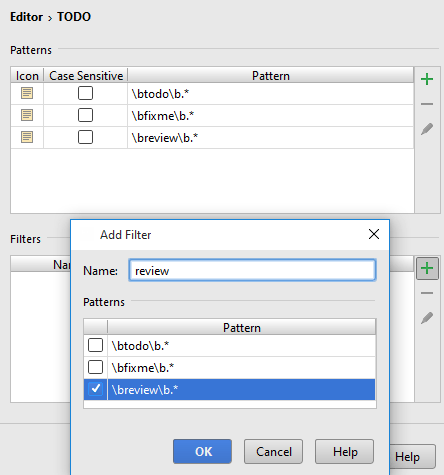Viewport: 444px width, 475px height.
Task: Enable Case Sensitive for \breview\b.* pattern
Action: pos(85,137)
